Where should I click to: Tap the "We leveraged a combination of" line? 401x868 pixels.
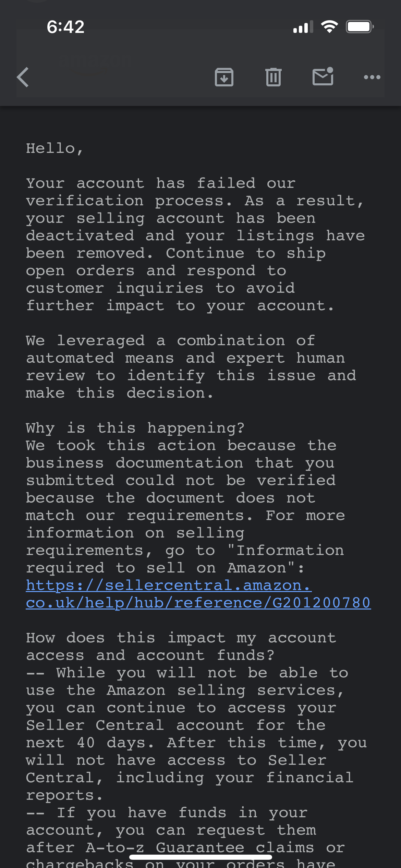pyautogui.click(x=170, y=341)
